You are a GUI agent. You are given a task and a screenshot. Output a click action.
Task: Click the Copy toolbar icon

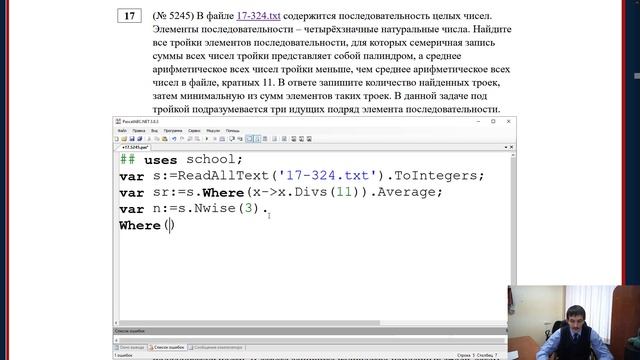157,139
